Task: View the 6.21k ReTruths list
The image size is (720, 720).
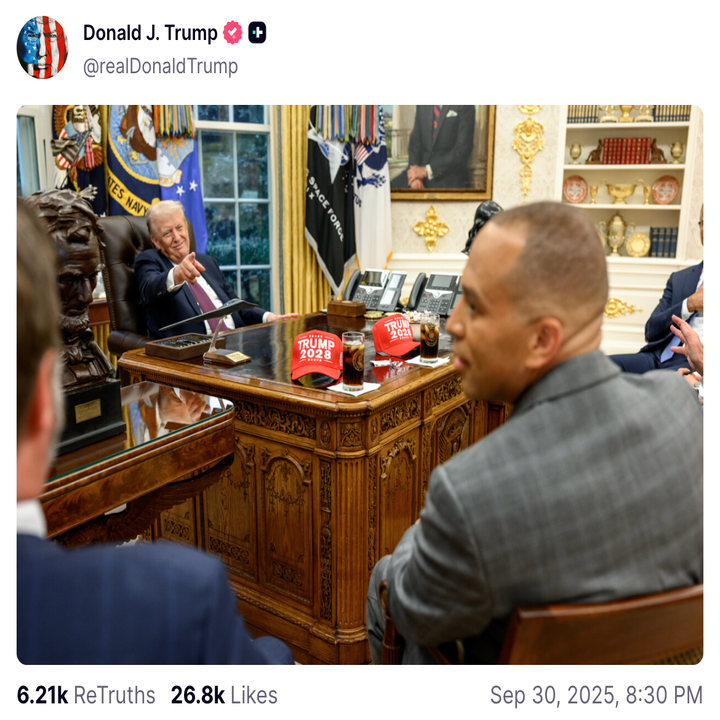Action: coord(86,695)
